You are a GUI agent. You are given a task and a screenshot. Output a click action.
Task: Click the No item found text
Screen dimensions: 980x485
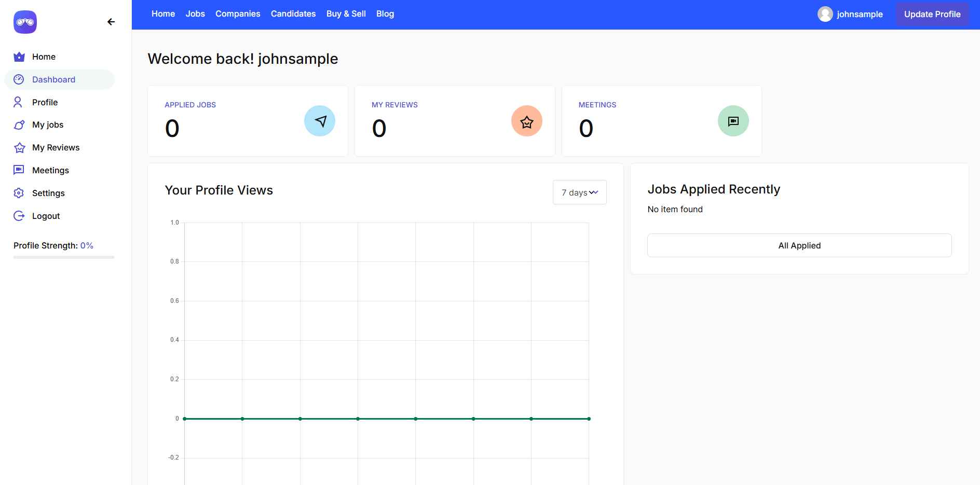click(675, 209)
